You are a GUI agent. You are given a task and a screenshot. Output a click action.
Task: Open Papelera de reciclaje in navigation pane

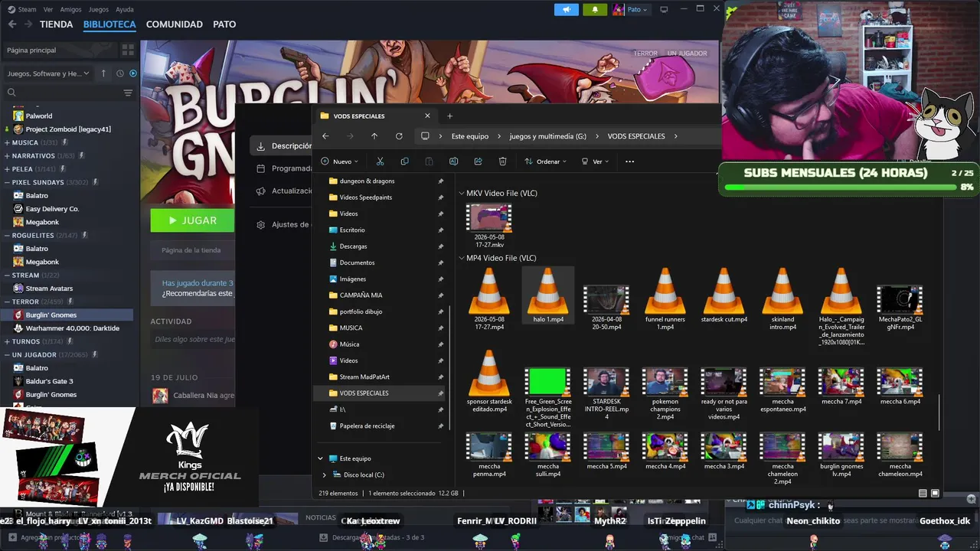(x=367, y=425)
